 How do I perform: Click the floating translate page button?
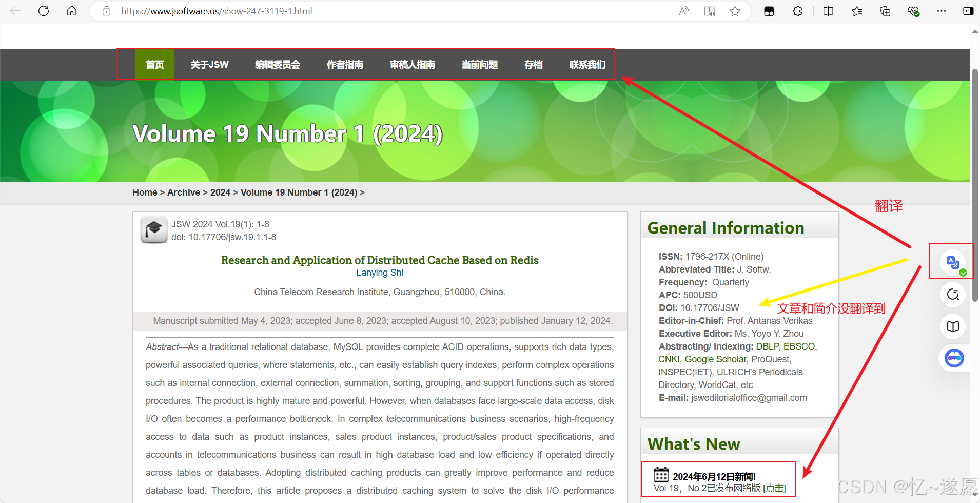tap(953, 262)
